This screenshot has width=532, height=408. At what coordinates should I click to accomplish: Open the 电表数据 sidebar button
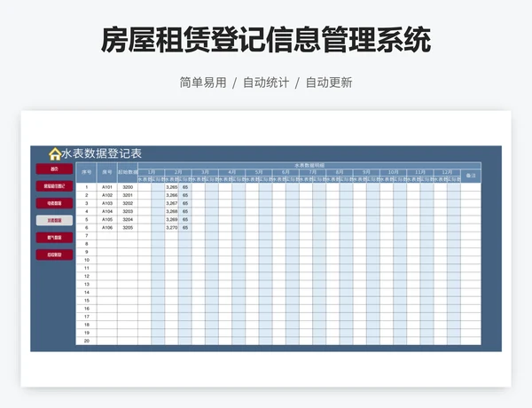tap(54, 203)
